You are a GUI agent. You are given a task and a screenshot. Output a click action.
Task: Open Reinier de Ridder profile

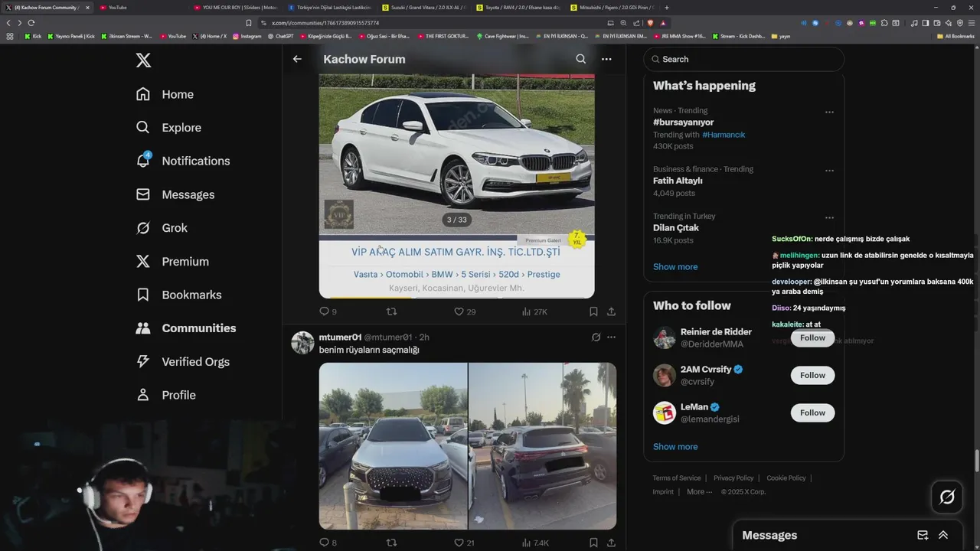[x=716, y=332]
